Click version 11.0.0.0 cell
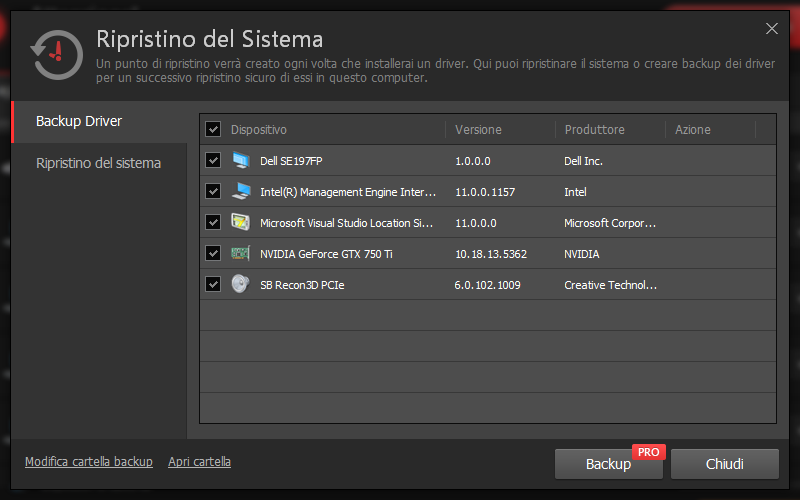800x500 pixels. pyautogui.click(x=476, y=223)
